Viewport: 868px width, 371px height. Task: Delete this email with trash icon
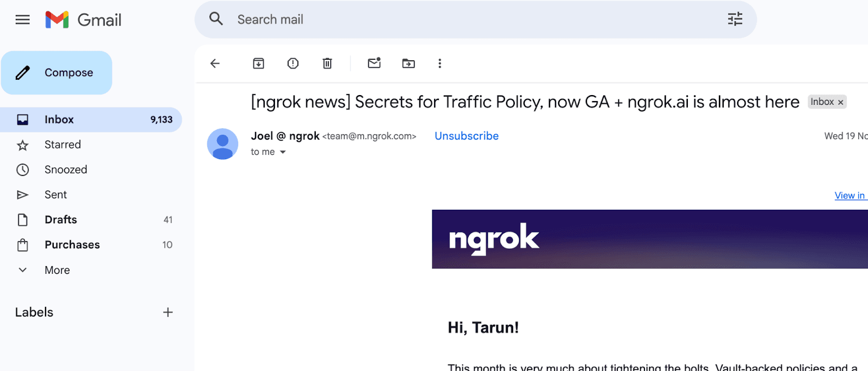pyautogui.click(x=327, y=64)
